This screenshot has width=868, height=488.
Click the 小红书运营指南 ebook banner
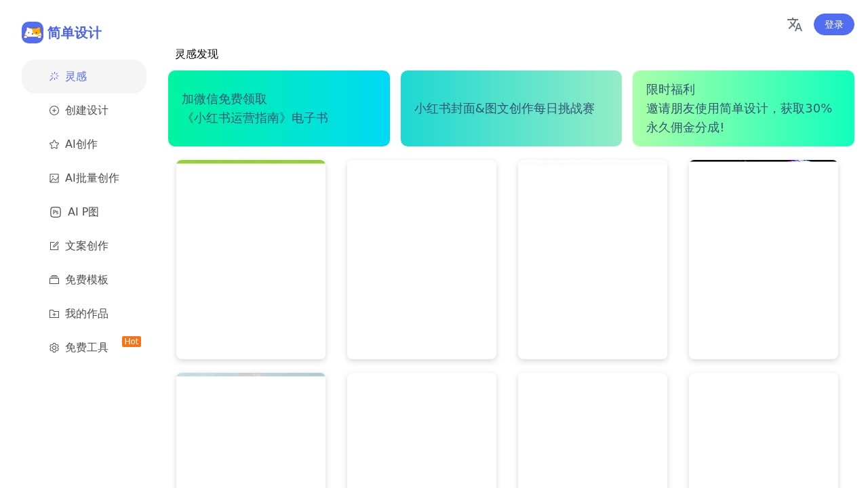[x=279, y=108]
